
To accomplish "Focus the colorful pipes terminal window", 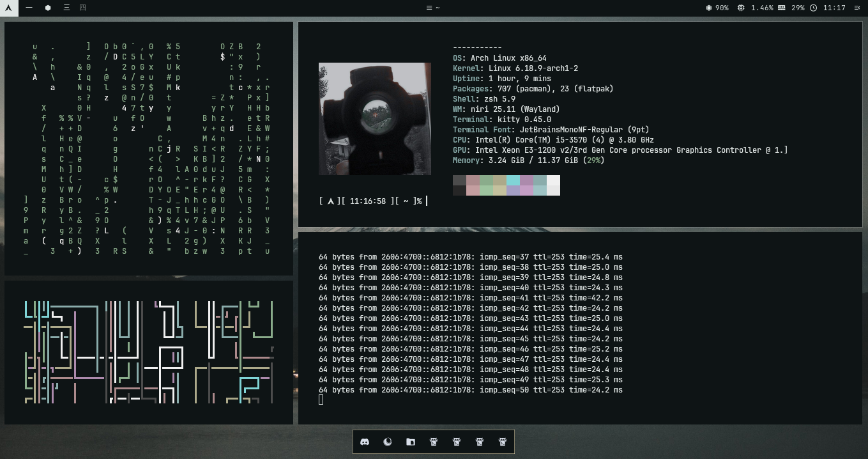I will [149, 352].
